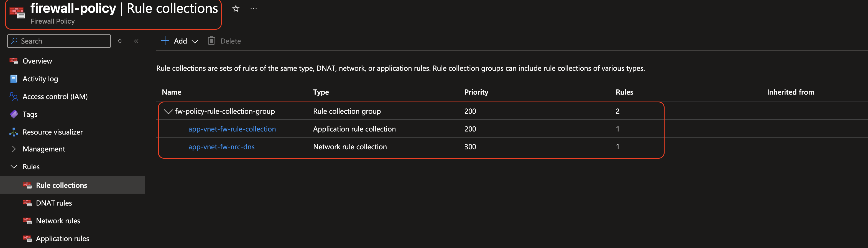Select the Overview icon in the sidebar
The image size is (868, 248).
pos(14,61)
